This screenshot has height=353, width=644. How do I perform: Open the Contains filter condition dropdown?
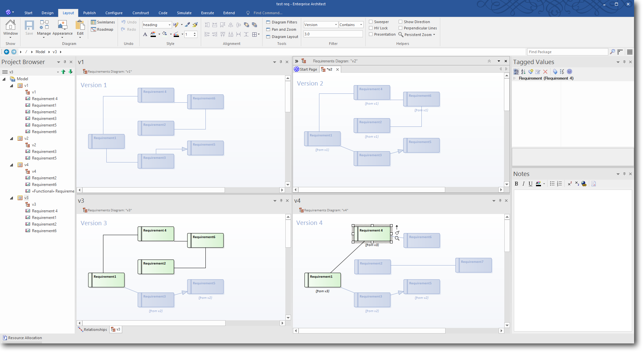coord(361,25)
